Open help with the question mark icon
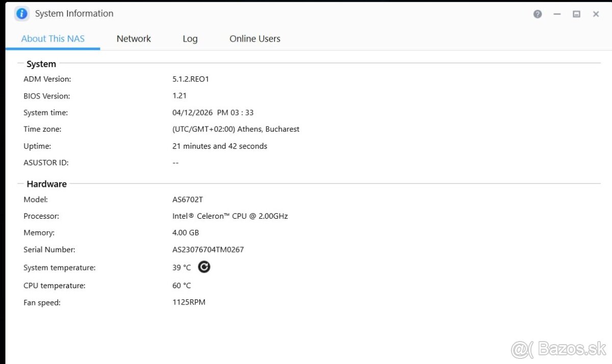 point(538,14)
